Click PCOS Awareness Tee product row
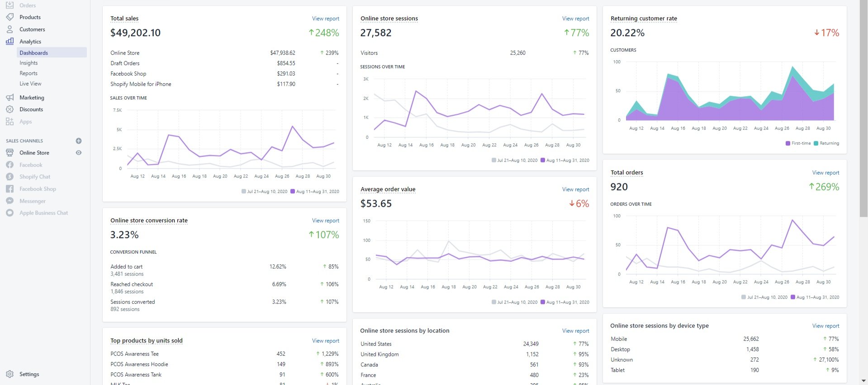The image size is (868, 385). (224, 354)
